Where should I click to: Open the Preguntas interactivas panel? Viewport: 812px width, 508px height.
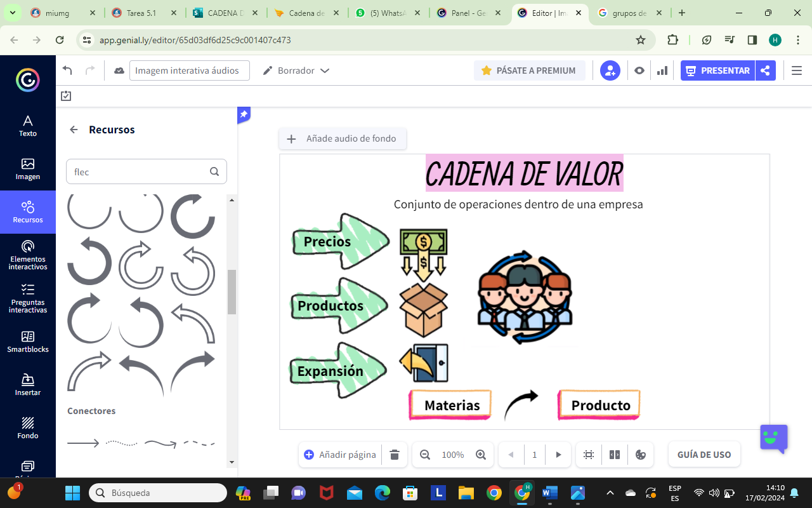coord(27,300)
